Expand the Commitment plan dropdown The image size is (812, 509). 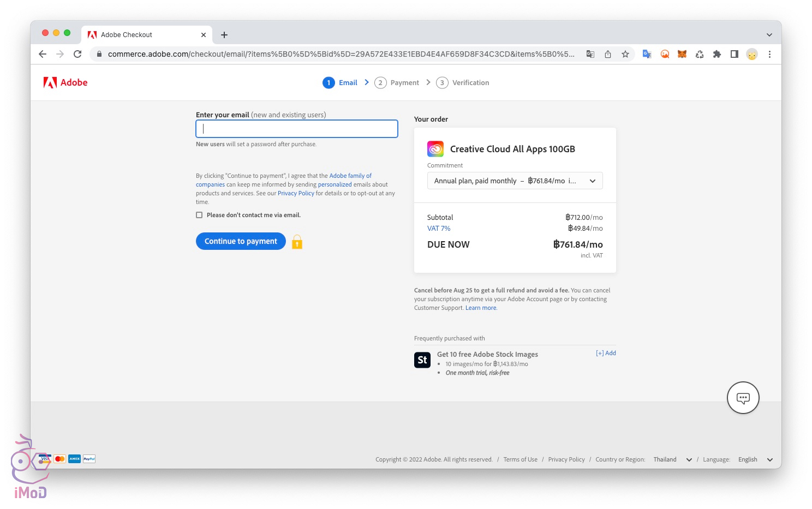[x=515, y=181]
